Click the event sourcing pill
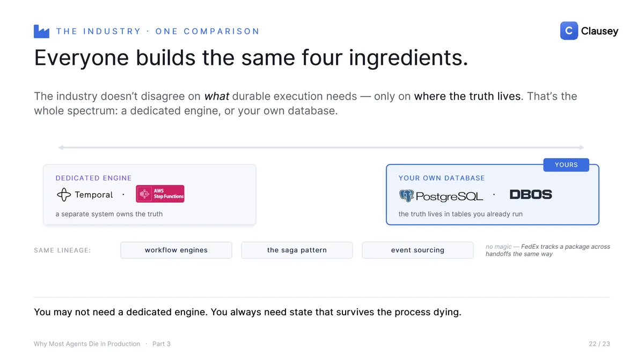 pyautogui.click(x=418, y=250)
